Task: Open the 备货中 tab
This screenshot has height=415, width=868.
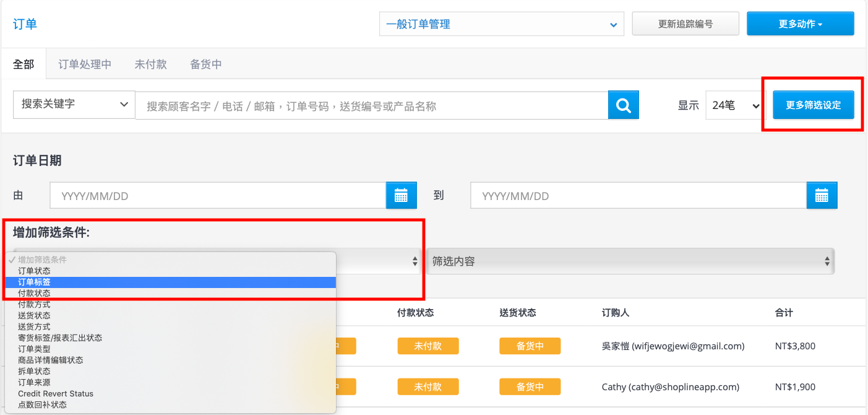Action: pos(206,64)
